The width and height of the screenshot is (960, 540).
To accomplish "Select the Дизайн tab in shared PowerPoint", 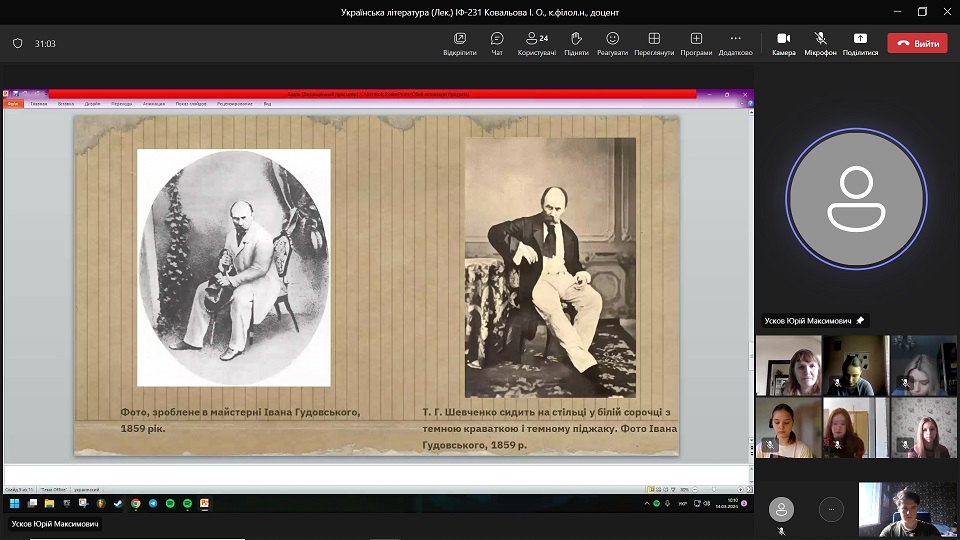I will (x=92, y=103).
